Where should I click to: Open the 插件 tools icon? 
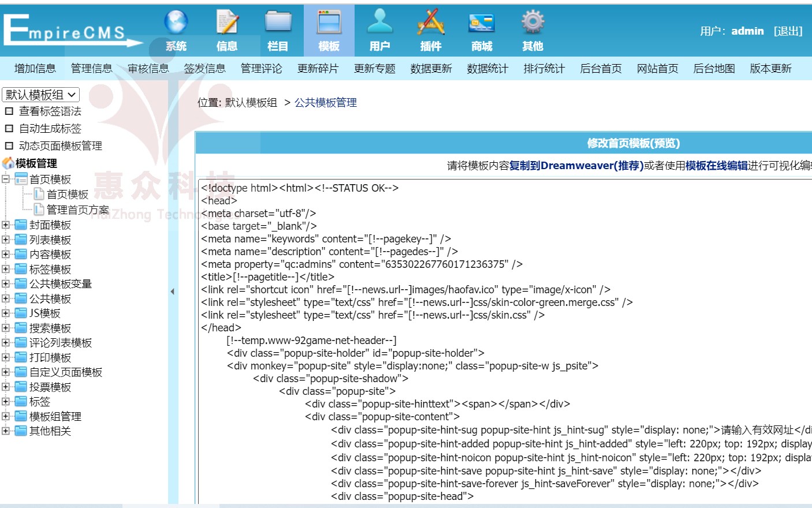(x=431, y=22)
